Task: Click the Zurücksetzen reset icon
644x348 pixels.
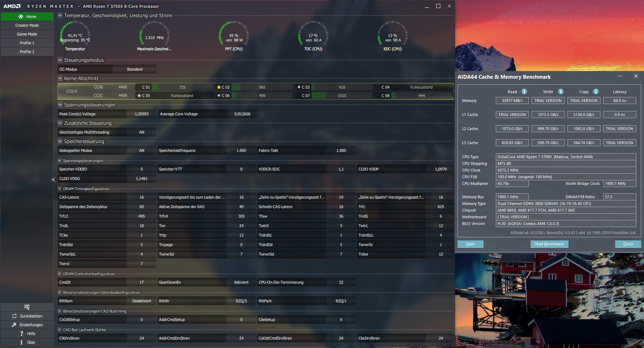Action: pos(14,316)
